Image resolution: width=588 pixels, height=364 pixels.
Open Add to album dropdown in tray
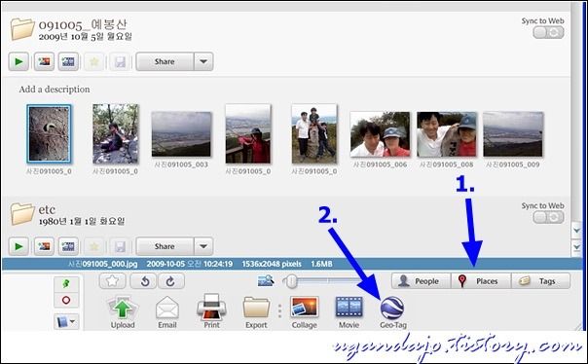(66, 321)
